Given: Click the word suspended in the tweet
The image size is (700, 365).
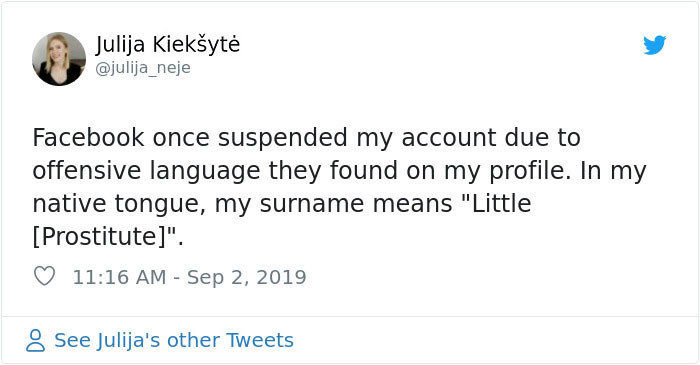Looking at the screenshot, I should [283, 138].
